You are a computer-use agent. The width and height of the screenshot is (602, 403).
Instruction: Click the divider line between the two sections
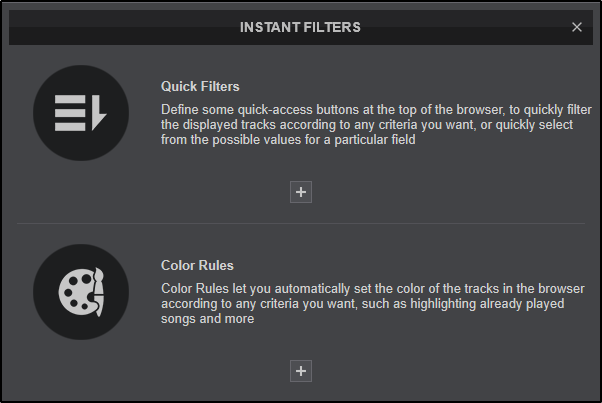pos(300,223)
